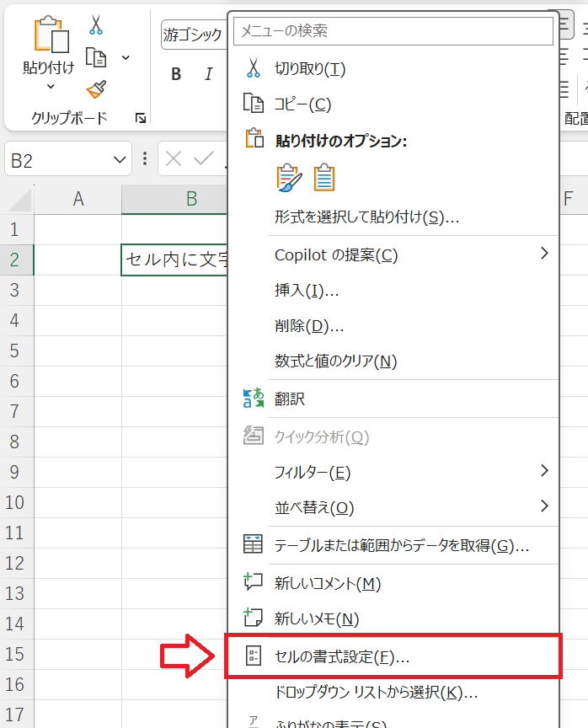The image size is (588, 728).
Task: Click the 翻訳 menu item
Action: pyautogui.click(x=393, y=399)
